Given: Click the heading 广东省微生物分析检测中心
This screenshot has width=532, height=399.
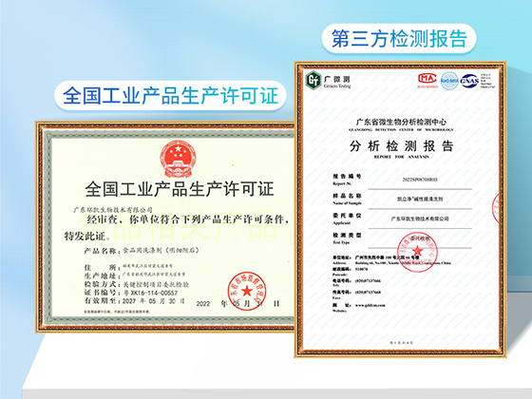Looking at the screenshot, I should 401,122.
